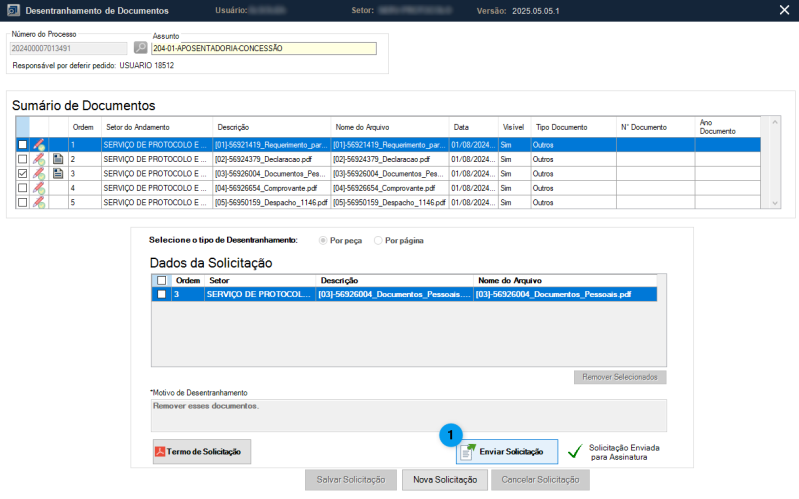Select [05]-56950159_Despacho_1146.pdf description cell

point(271,202)
